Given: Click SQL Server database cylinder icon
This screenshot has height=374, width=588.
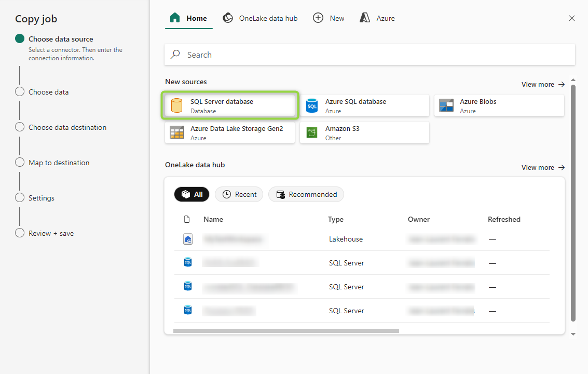Looking at the screenshot, I should (176, 105).
